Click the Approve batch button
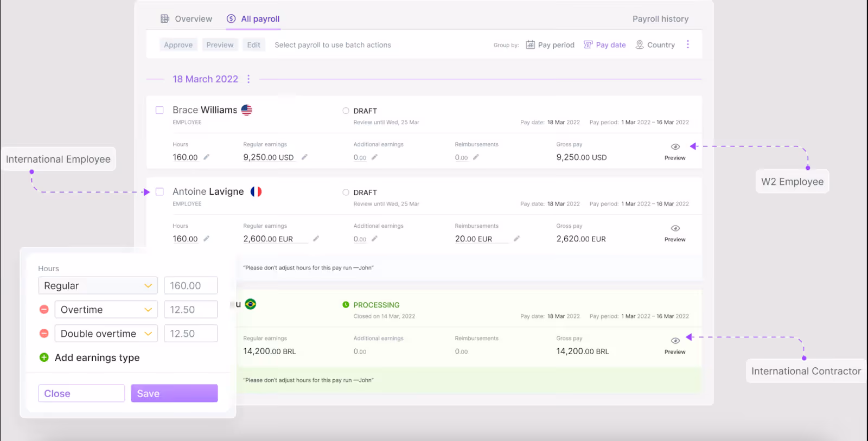The height and width of the screenshot is (441, 868). coord(178,45)
